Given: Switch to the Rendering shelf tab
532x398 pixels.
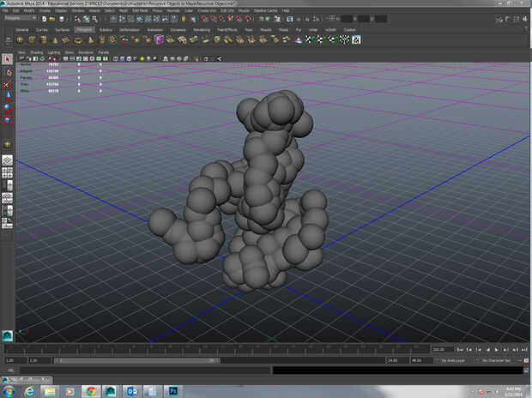Looking at the screenshot, I should 202,29.
